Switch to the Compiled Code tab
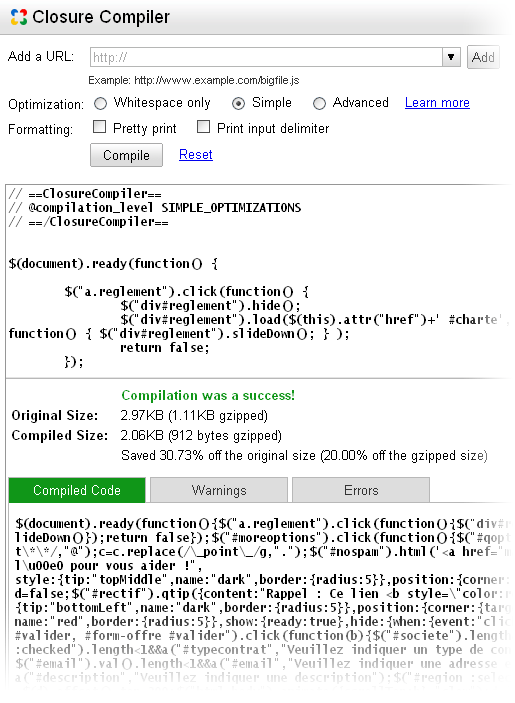 tap(77, 490)
